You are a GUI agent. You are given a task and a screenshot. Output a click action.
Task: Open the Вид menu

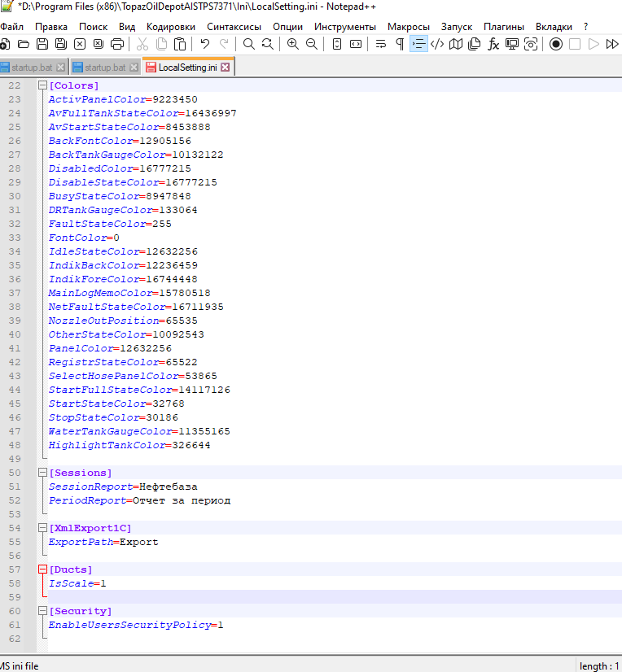tap(127, 27)
